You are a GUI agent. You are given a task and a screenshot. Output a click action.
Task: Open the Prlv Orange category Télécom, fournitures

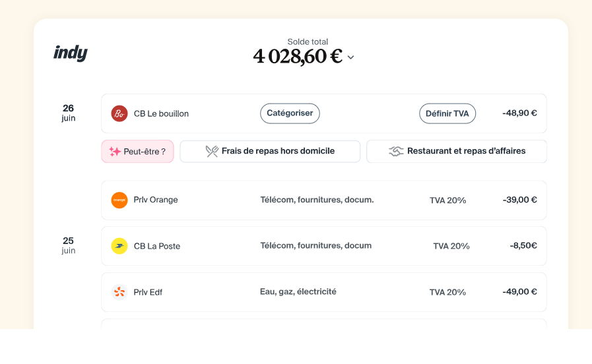[317, 200]
